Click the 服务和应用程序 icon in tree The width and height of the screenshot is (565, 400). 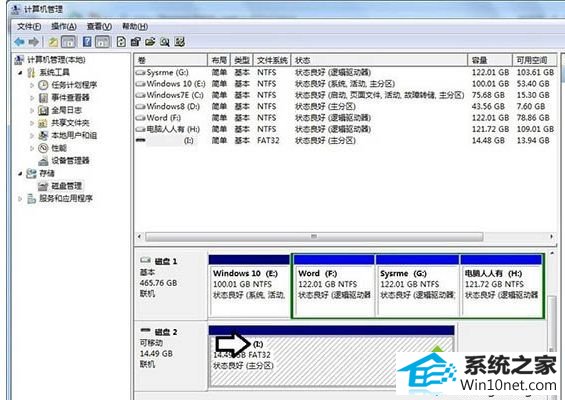point(31,199)
